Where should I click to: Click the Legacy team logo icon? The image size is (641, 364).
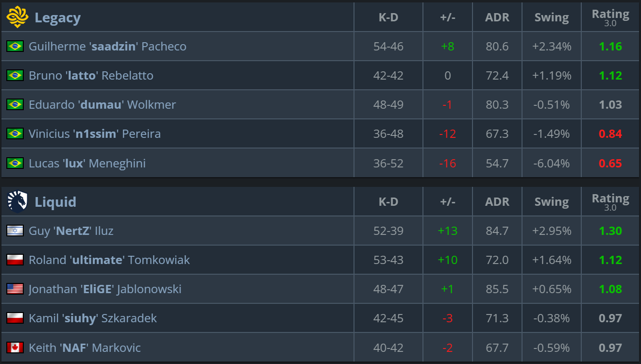[17, 17]
